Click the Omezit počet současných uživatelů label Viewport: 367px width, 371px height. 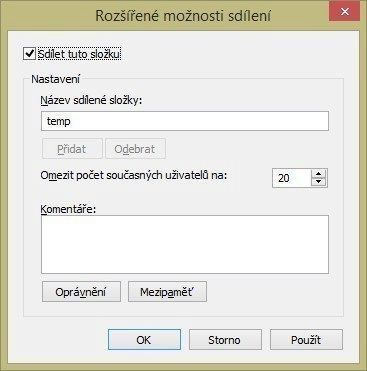[134, 175]
